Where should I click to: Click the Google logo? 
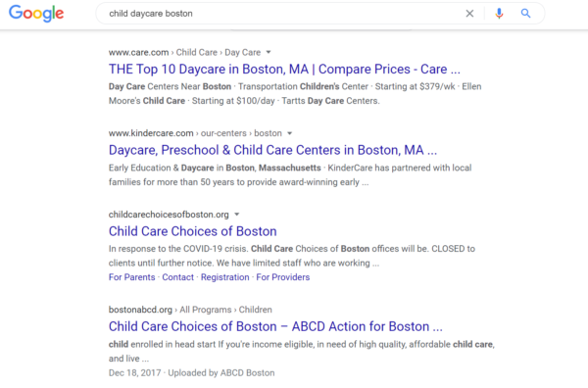[36, 14]
